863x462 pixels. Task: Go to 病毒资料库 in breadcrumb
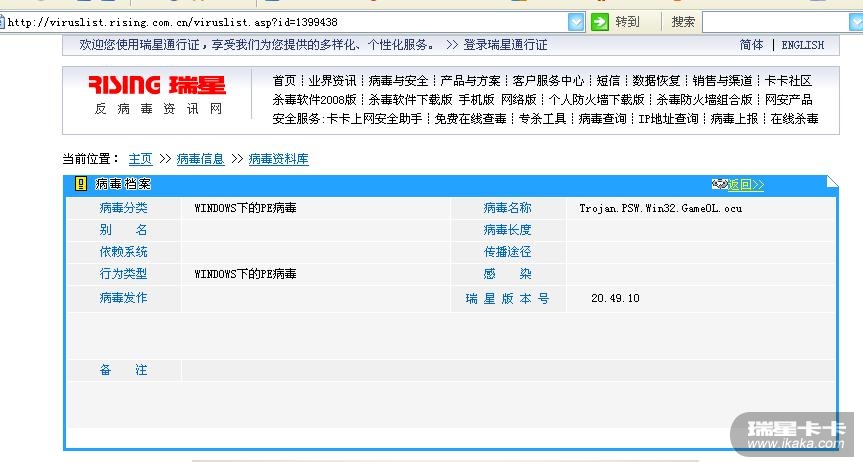[278, 159]
